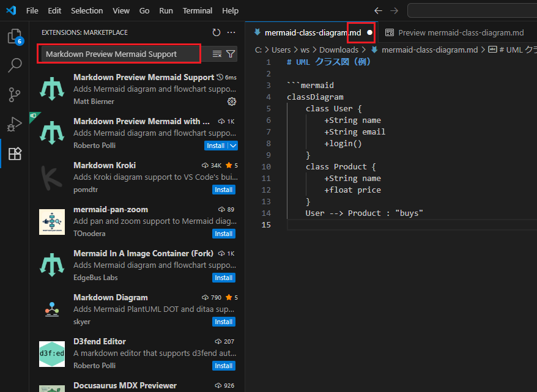Image resolution: width=537 pixels, height=392 pixels.
Task: Click the 'User --> Product : "buys"' line
Action: (365, 213)
